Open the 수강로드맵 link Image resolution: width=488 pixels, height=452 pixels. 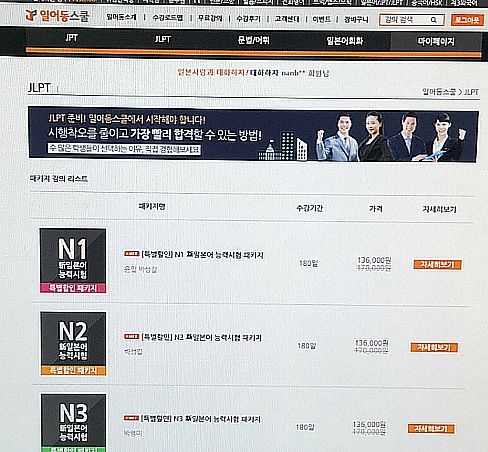167,18
